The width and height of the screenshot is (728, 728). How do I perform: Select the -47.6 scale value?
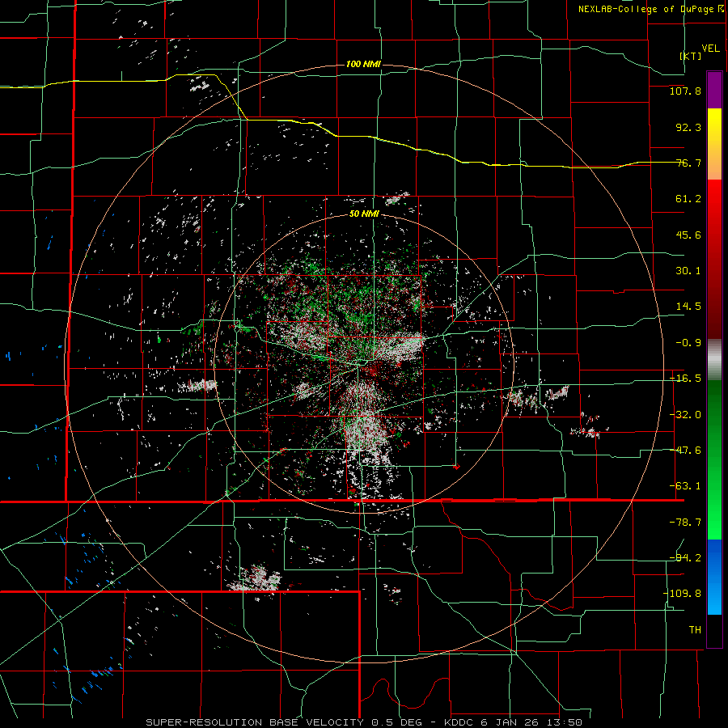685,450
